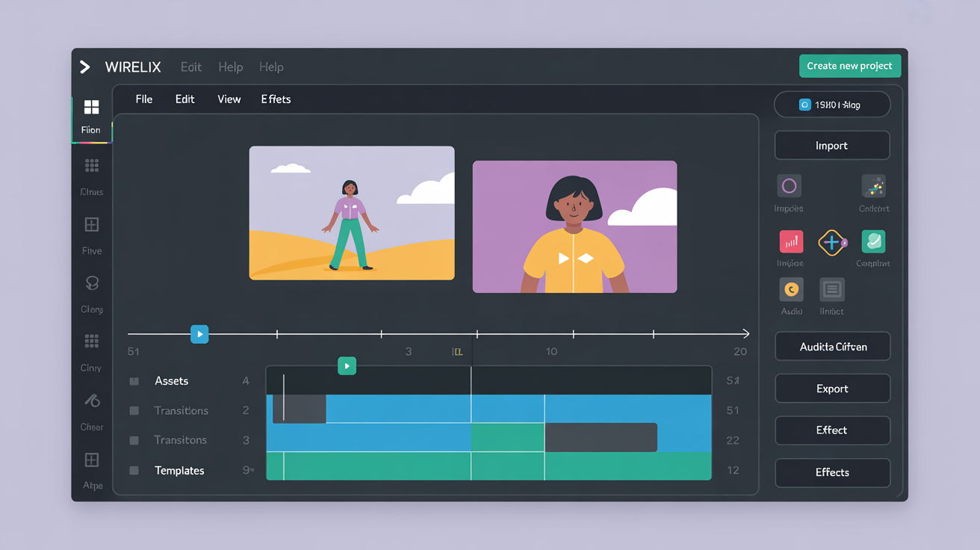Toggle the checkbox for Transitons row numbered 3

134,440
